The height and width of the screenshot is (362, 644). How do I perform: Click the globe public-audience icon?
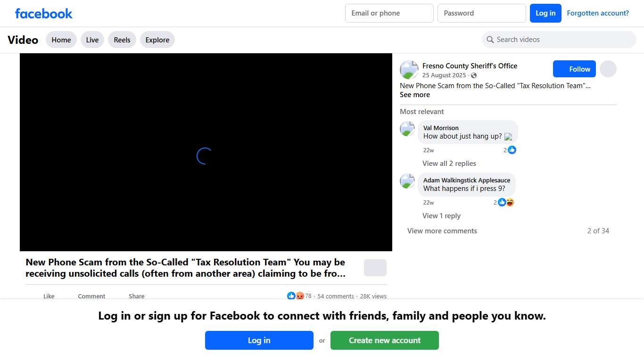pyautogui.click(x=474, y=75)
